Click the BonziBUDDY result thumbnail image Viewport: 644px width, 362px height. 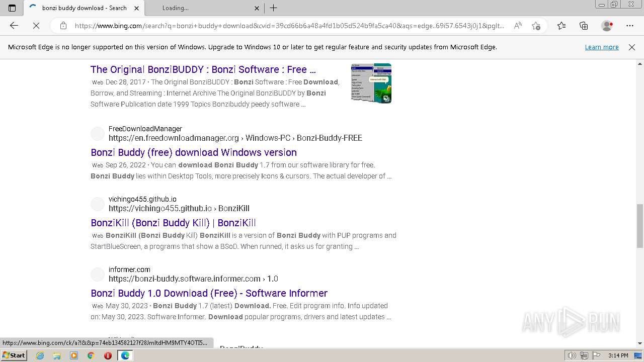[x=371, y=83]
